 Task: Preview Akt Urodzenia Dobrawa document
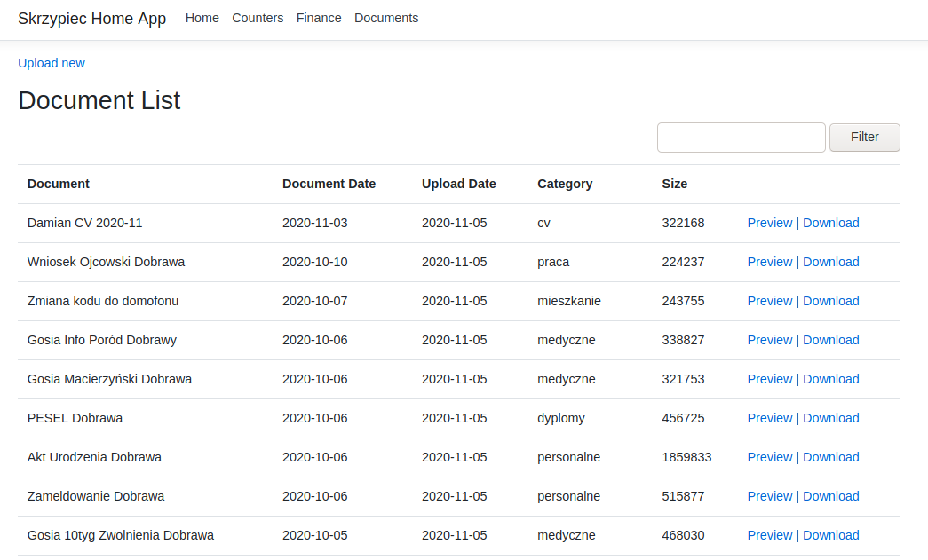coord(769,457)
